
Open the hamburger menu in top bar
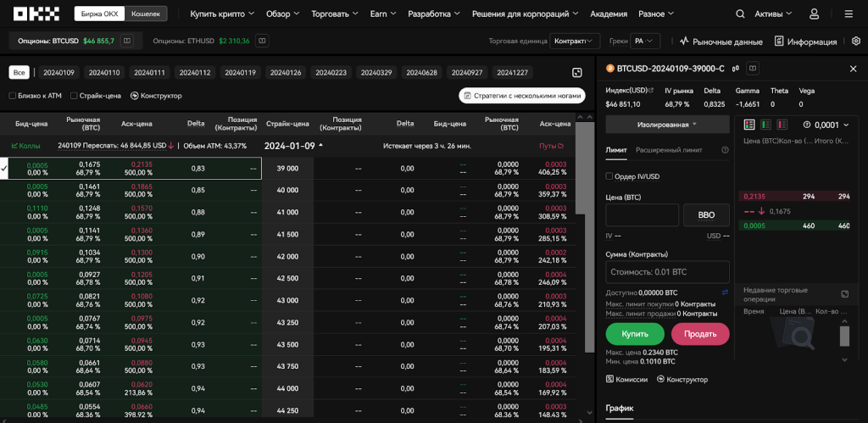coord(849,14)
